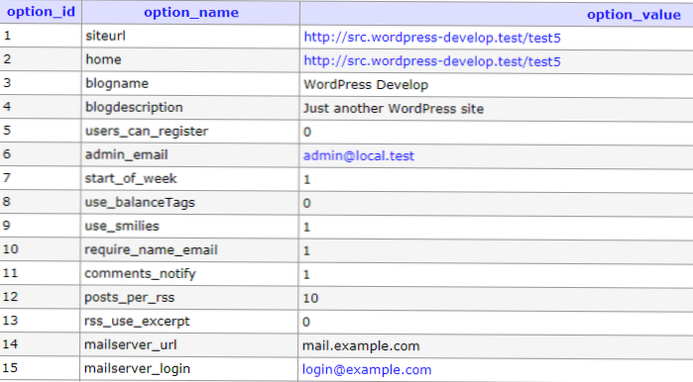Click the require_name_email value 1
The image size is (693, 382).
pos(306,251)
